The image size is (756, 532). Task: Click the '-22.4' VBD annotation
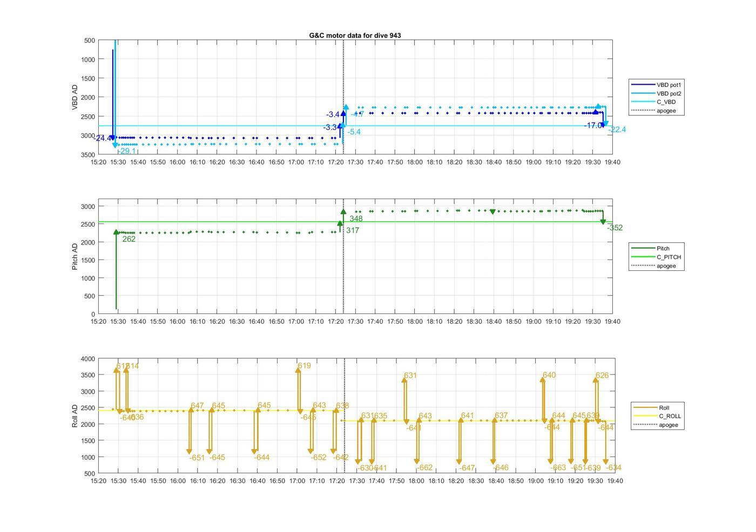[x=617, y=129]
